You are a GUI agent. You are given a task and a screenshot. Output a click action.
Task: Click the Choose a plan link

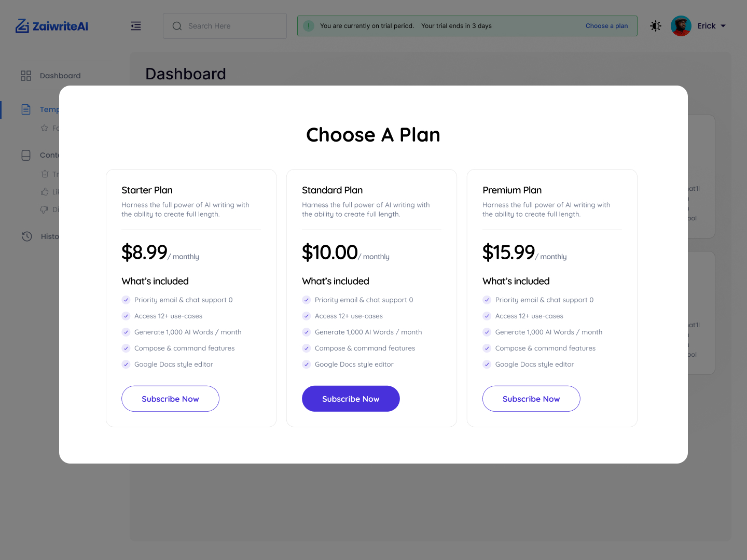tap(606, 26)
